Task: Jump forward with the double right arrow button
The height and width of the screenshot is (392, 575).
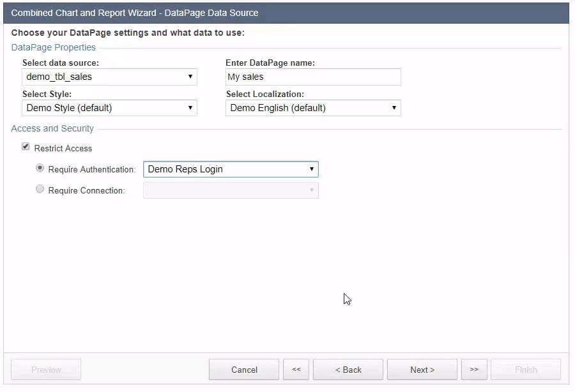Action: (x=474, y=370)
